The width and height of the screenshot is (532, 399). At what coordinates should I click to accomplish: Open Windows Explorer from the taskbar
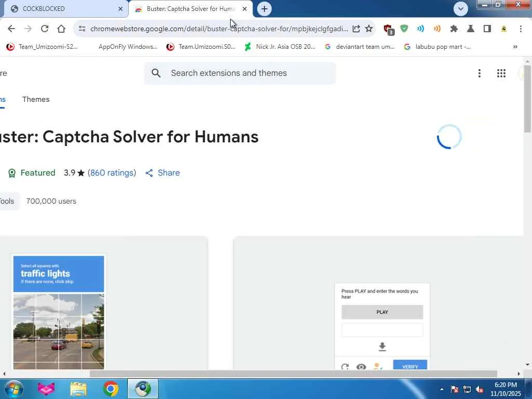pos(78,389)
